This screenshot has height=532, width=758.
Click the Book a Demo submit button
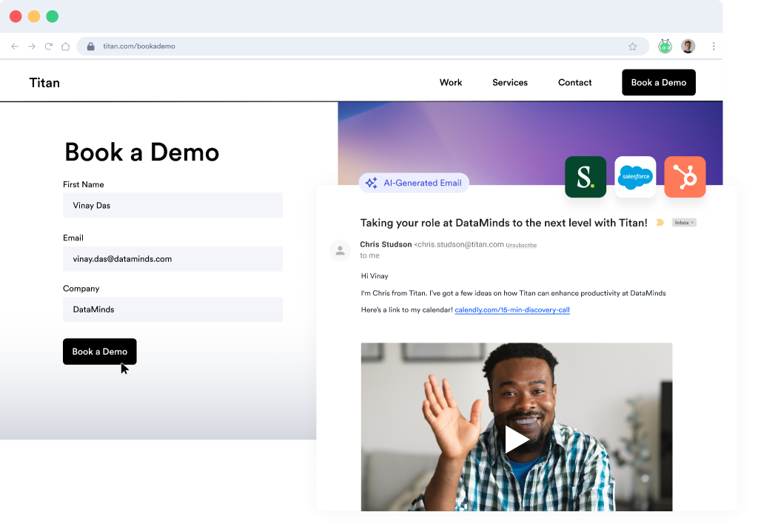tap(99, 351)
